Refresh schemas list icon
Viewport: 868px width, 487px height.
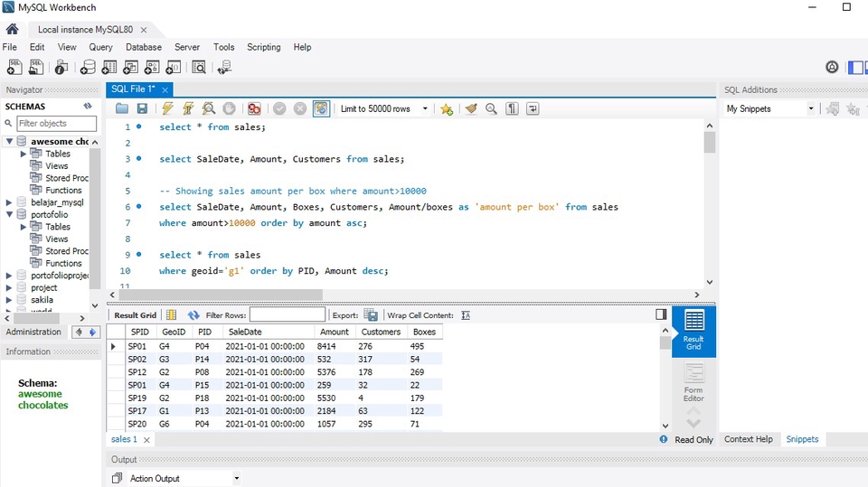click(88, 106)
